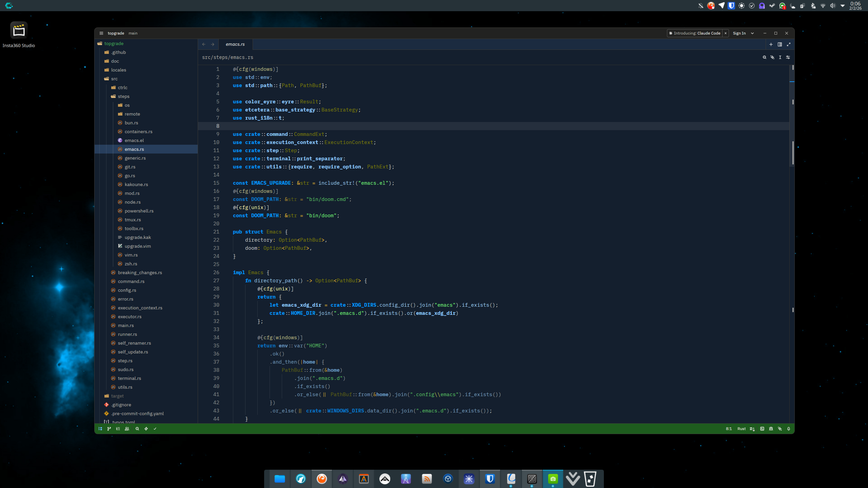Open the Bitwarden icon in the dock

coord(490,479)
